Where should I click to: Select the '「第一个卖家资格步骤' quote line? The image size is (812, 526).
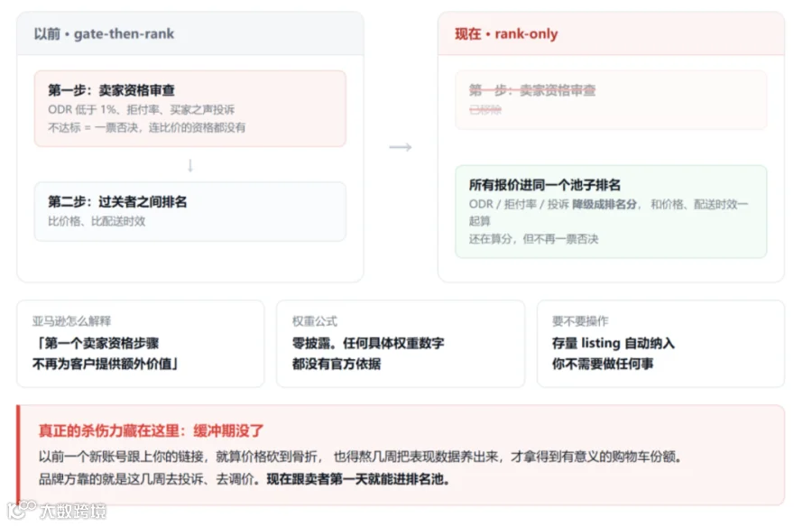[96, 343]
